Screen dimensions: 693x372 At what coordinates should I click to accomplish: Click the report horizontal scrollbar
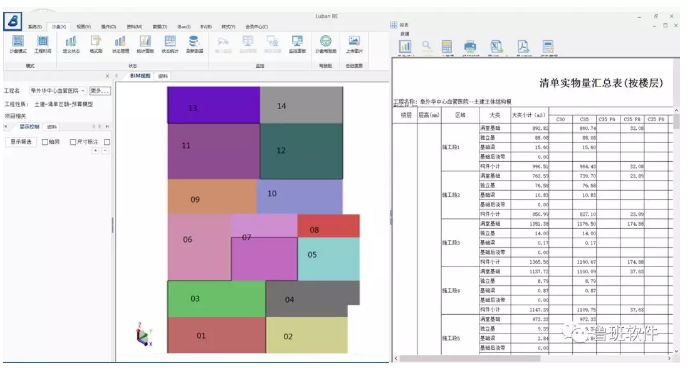[x=470, y=358]
